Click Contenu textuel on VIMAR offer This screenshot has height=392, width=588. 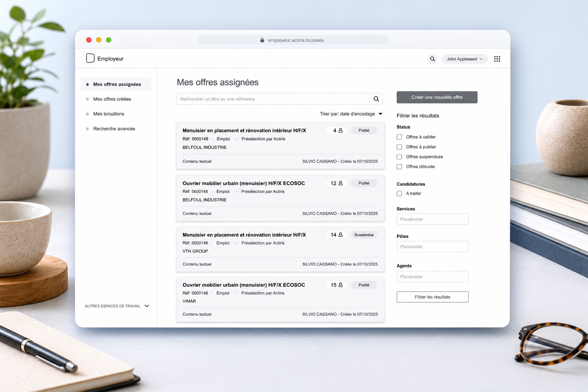pyautogui.click(x=197, y=314)
